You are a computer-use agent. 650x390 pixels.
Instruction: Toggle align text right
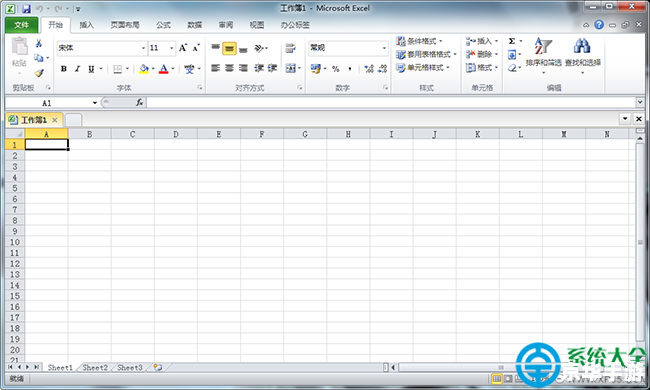[x=243, y=68]
